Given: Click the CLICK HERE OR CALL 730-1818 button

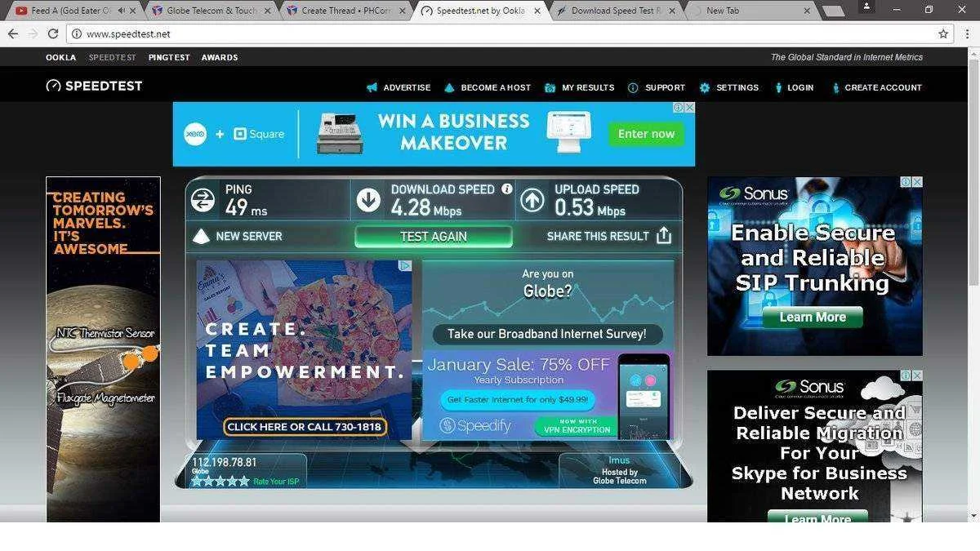Looking at the screenshot, I should (305, 427).
